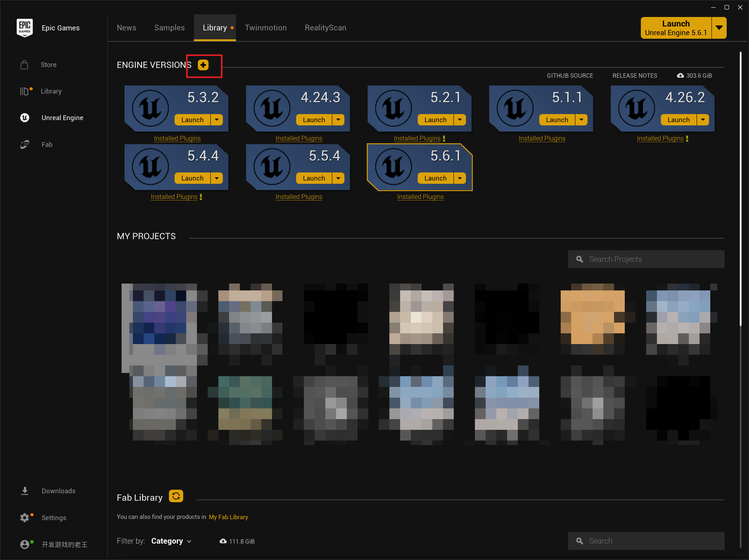Open the dropdown arrow for engine 5.6.1

pos(460,178)
